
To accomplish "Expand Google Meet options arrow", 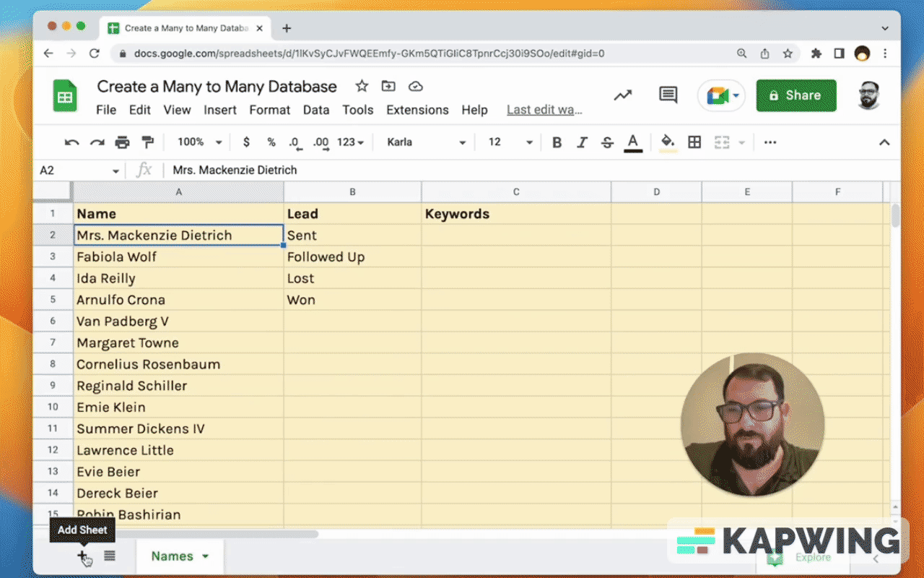I will point(736,95).
